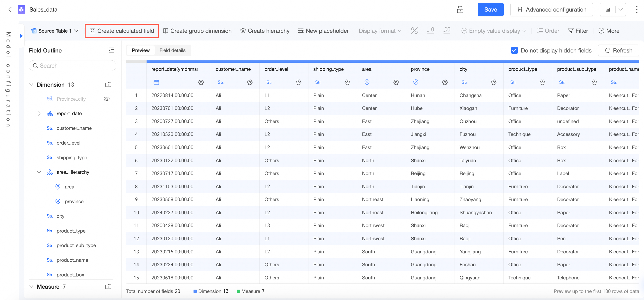Image resolution: width=644 pixels, height=300 pixels.
Task: Collapse the Field Outline panel icon
Action: click(x=111, y=50)
